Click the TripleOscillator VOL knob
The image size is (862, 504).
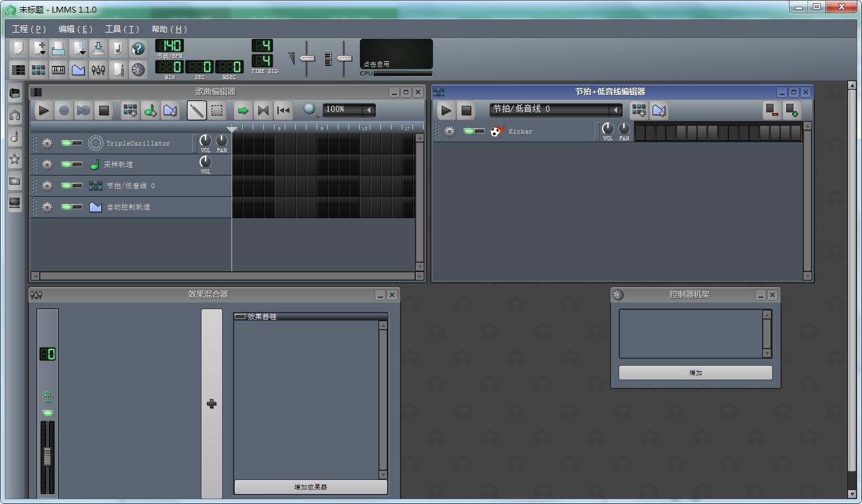pyautogui.click(x=205, y=140)
